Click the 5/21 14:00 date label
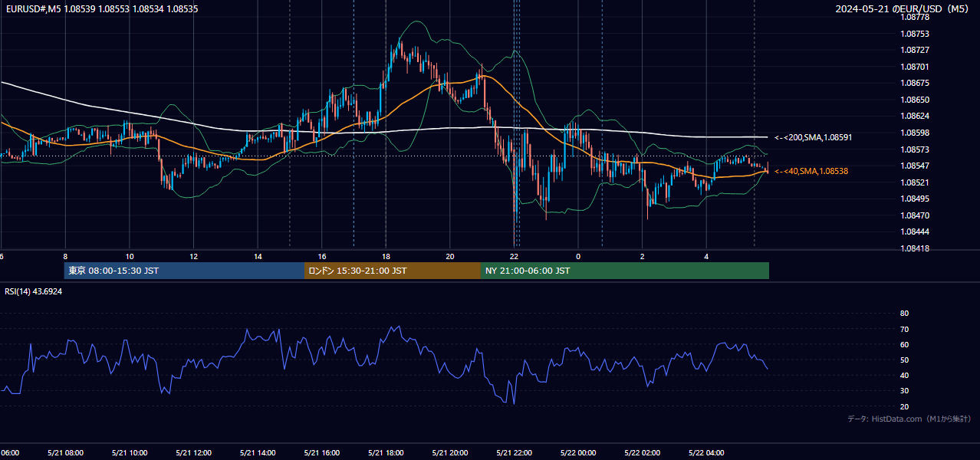Image resolution: width=980 pixels, height=460 pixels. tap(258, 452)
